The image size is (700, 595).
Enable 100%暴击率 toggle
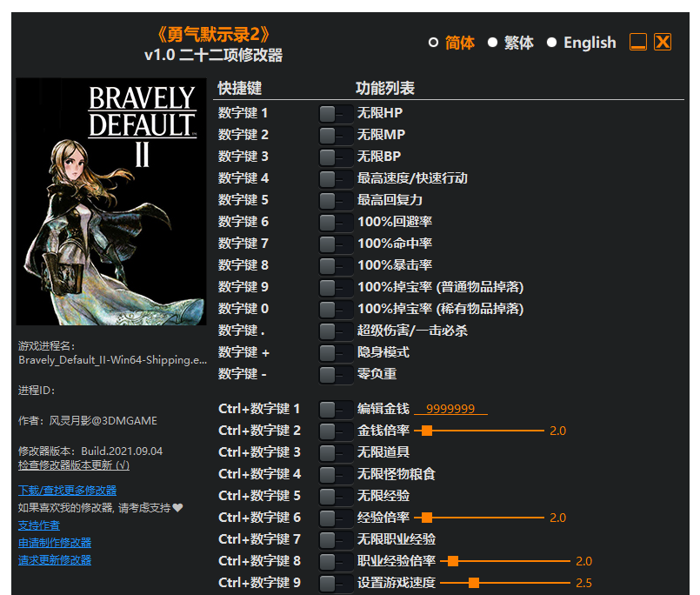[336, 266]
